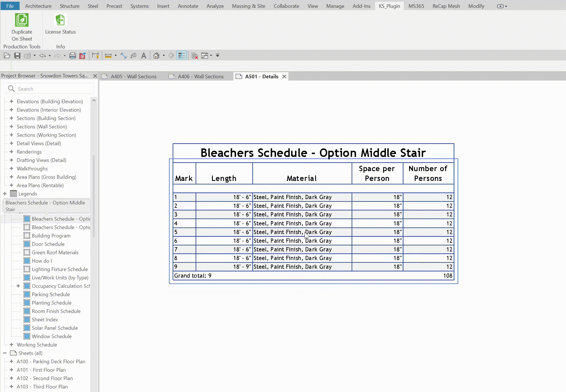Switch to the Massing & Site ribbon tab
The height and width of the screenshot is (392, 566).
coord(249,6)
